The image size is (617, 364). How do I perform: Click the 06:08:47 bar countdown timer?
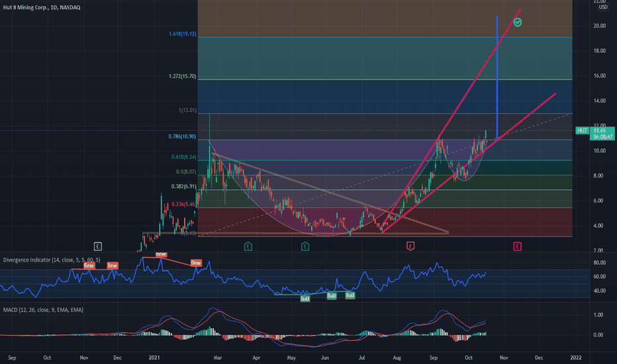click(603, 137)
